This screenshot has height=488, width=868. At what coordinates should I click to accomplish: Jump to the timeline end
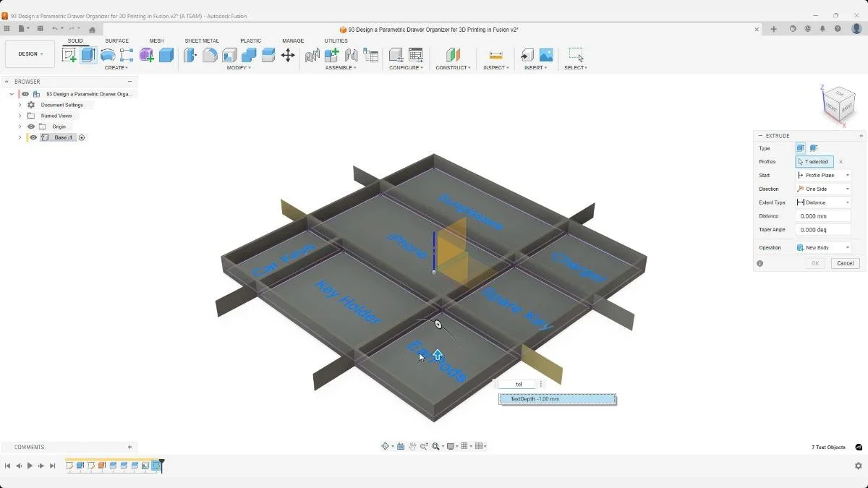tap(53, 466)
